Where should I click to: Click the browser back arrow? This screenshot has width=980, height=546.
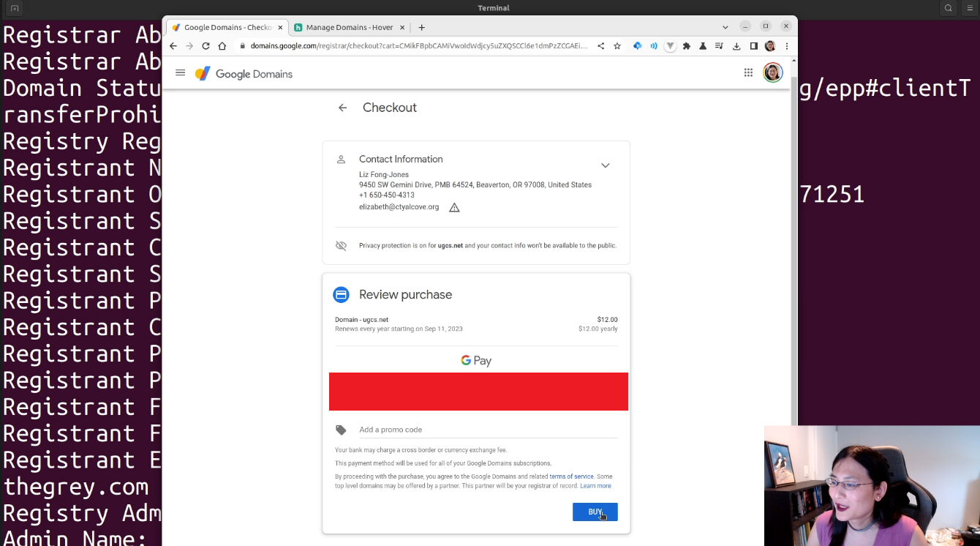pyautogui.click(x=173, y=45)
